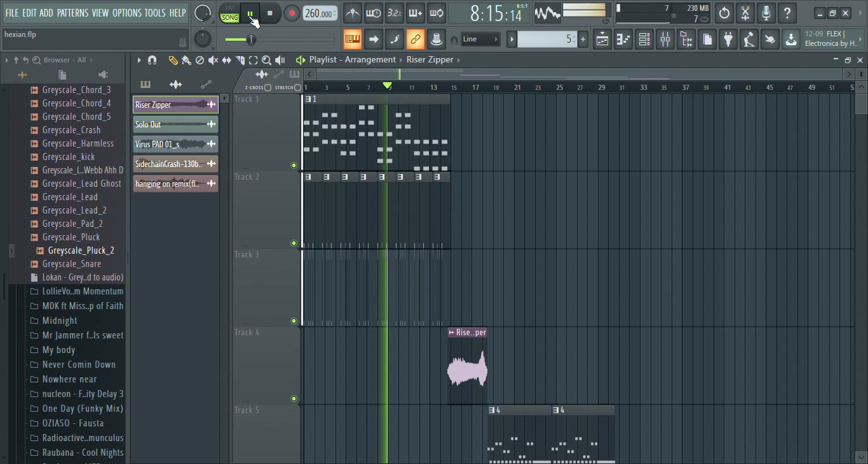Click the Cut (scissors) edit icon
The image size is (868, 464).
(745, 13)
